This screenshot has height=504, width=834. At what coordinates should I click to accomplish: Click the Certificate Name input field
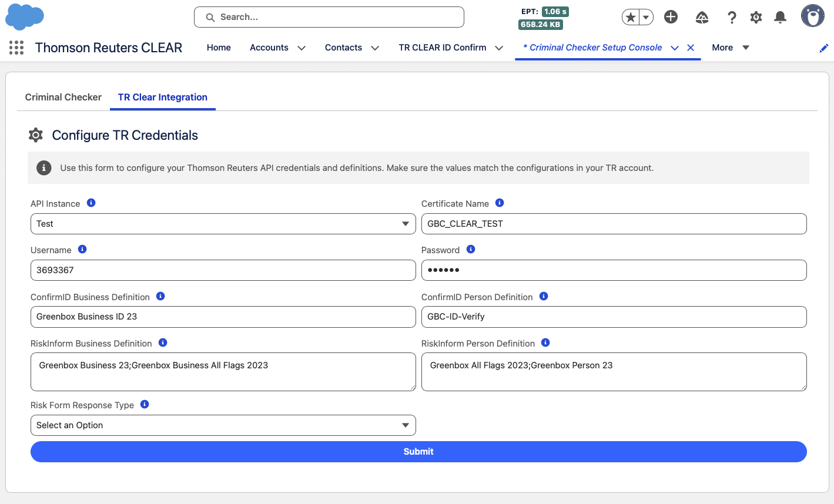(614, 224)
